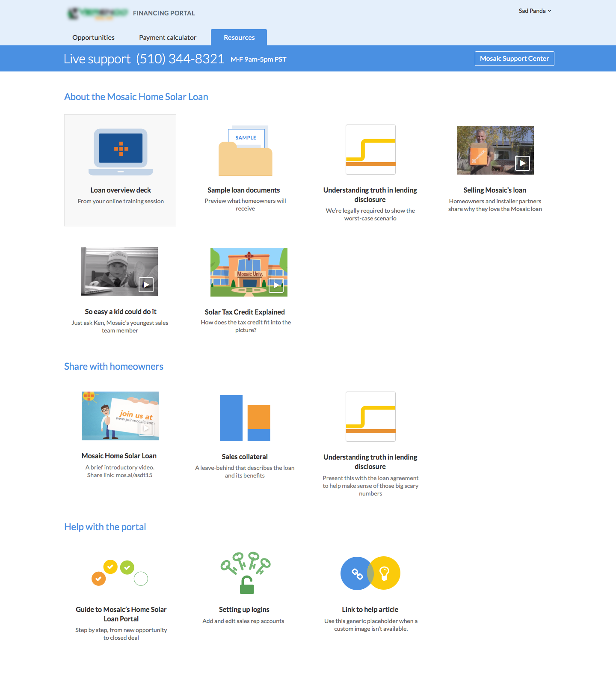Select the Resources tab

[239, 37]
